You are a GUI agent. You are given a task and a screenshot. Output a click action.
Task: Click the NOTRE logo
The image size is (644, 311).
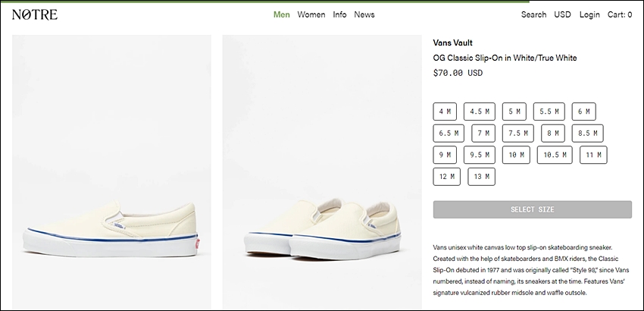point(35,14)
